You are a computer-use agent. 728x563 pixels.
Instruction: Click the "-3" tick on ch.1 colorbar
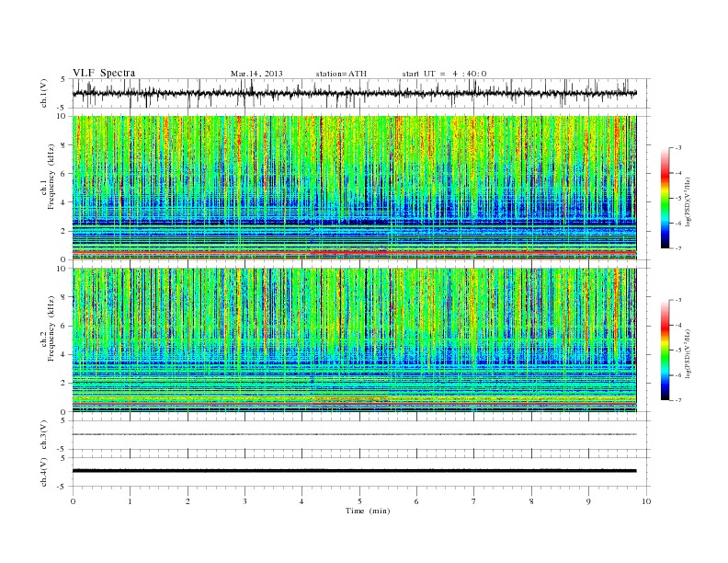coord(678,148)
